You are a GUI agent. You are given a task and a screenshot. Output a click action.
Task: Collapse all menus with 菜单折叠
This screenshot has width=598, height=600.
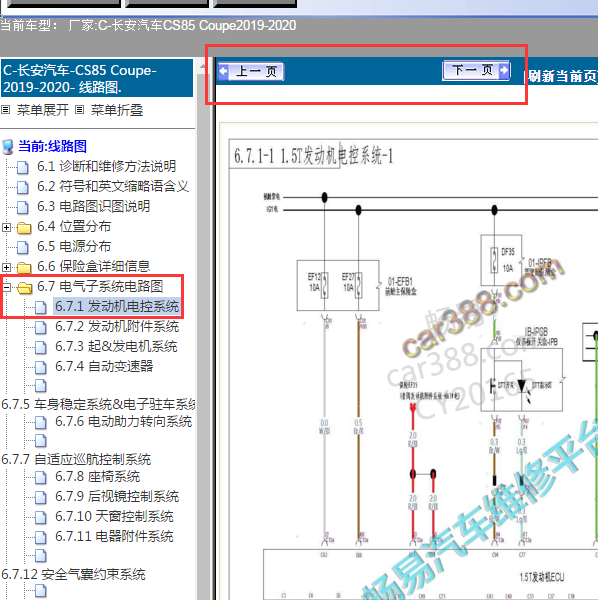[x=117, y=110]
